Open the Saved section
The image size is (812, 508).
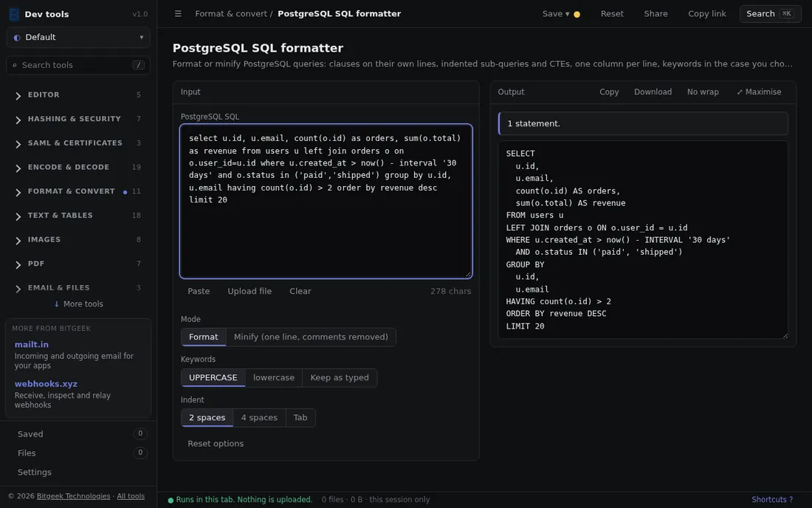[78, 434]
